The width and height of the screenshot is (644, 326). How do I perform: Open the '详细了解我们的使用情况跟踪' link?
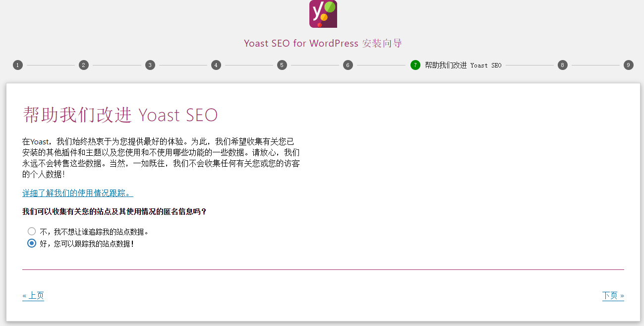point(78,193)
